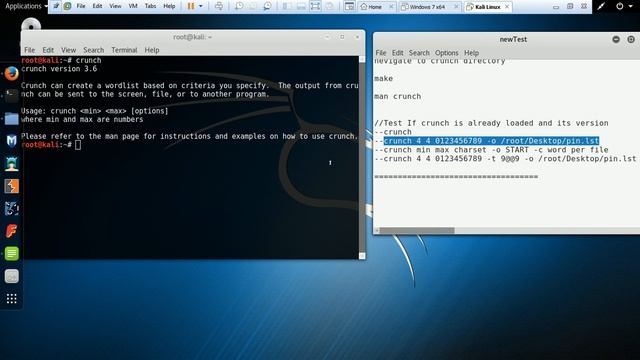640x360 pixels.
Task: Open Maltego icon in the dock
Action: [11, 209]
